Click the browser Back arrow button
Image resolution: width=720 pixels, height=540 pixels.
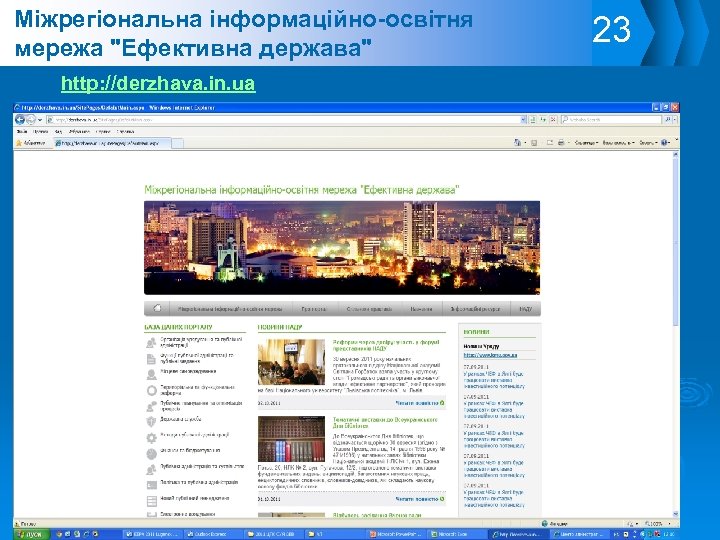pyautogui.click(x=20, y=120)
